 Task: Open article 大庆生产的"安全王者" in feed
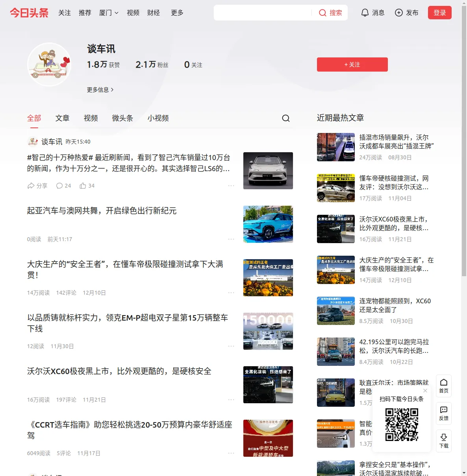click(125, 269)
